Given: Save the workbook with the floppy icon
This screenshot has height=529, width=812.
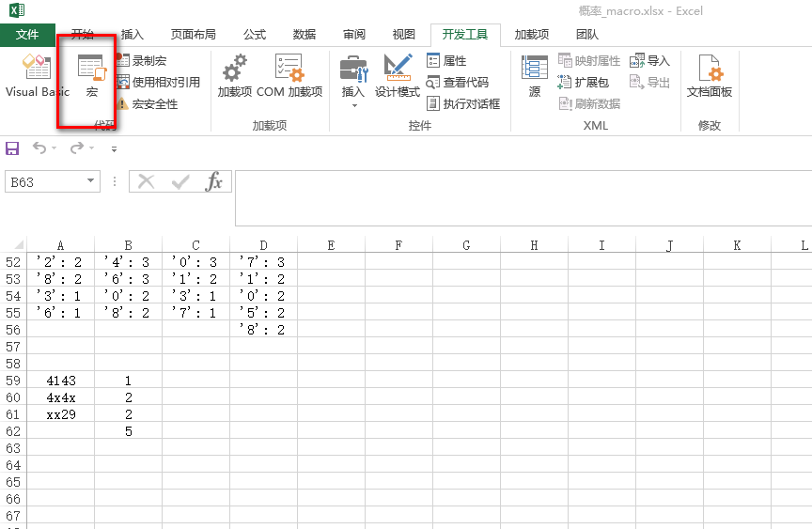Looking at the screenshot, I should tap(12, 148).
